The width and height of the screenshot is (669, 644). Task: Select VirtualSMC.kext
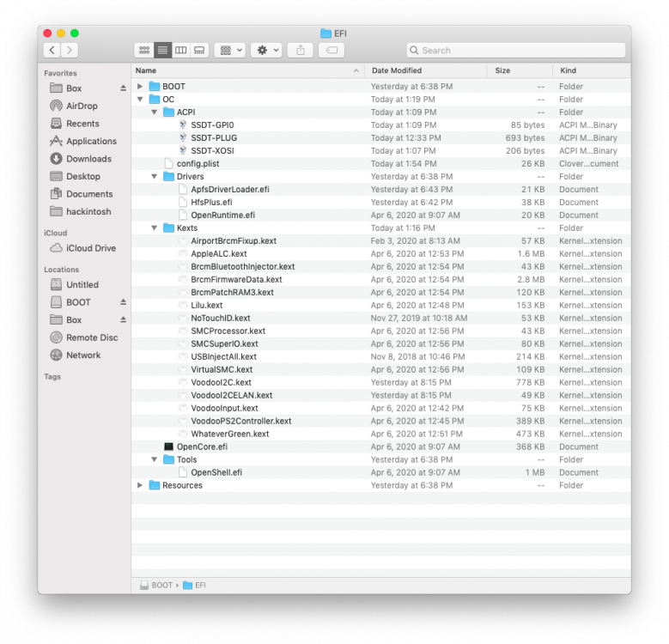coord(381,370)
